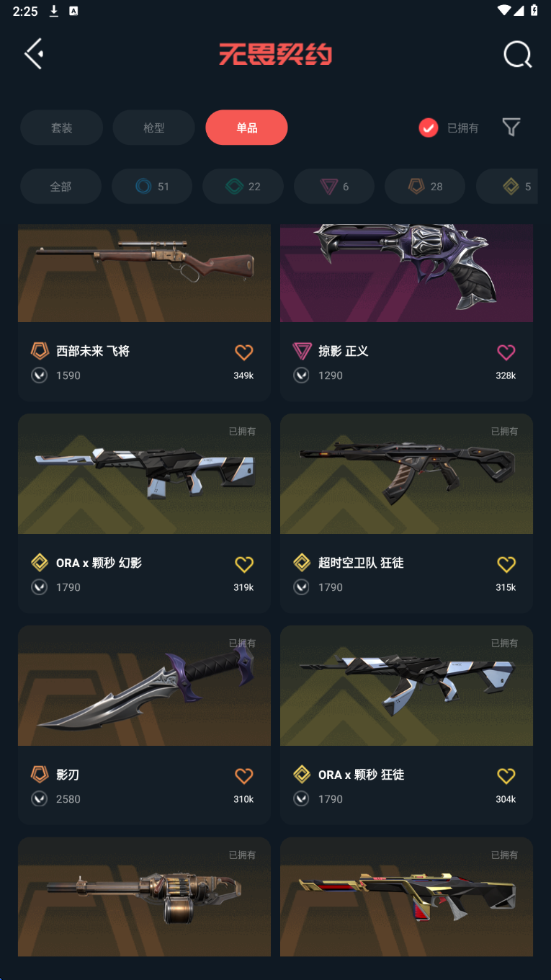Open the 影刃 knife thumbnail
Screen dimensions: 551x980
[144, 685]
